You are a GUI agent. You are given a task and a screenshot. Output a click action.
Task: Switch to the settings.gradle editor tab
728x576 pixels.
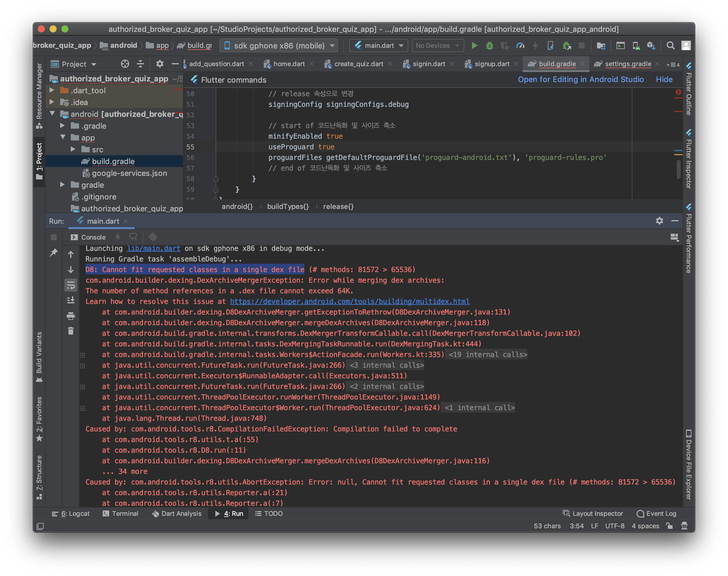(x=628, y=64)
